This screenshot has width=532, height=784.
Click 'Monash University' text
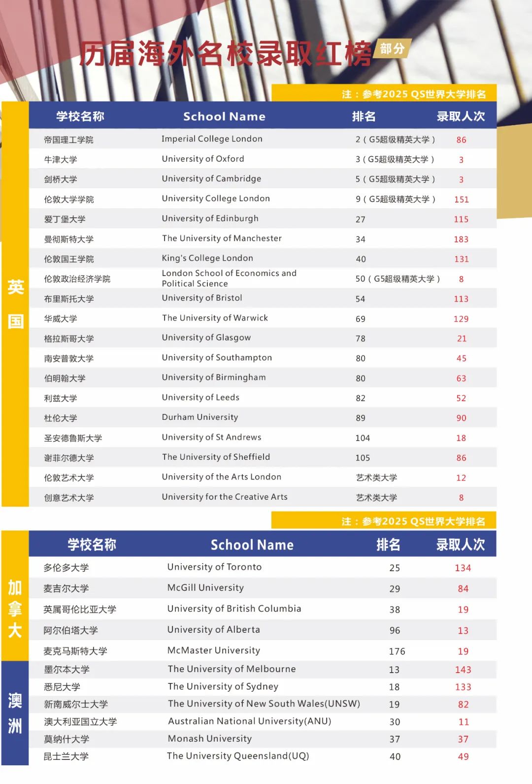[x=210, y=738]
